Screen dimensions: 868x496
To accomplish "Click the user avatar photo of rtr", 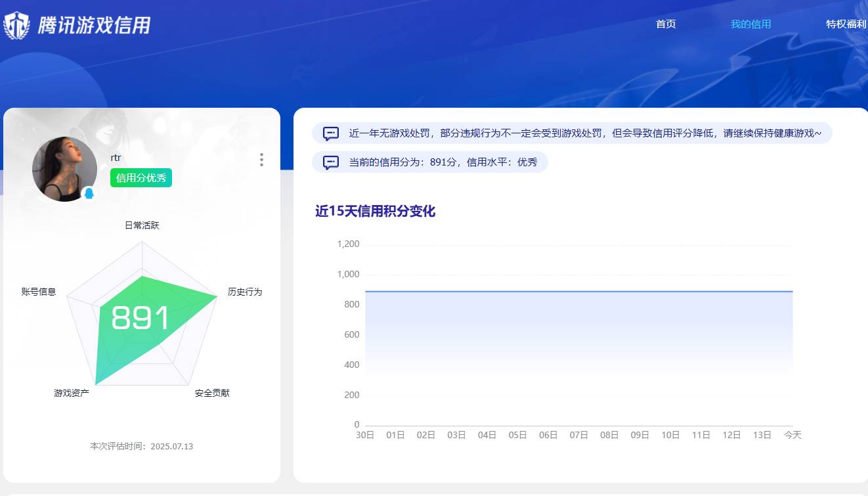I will 64,169.
